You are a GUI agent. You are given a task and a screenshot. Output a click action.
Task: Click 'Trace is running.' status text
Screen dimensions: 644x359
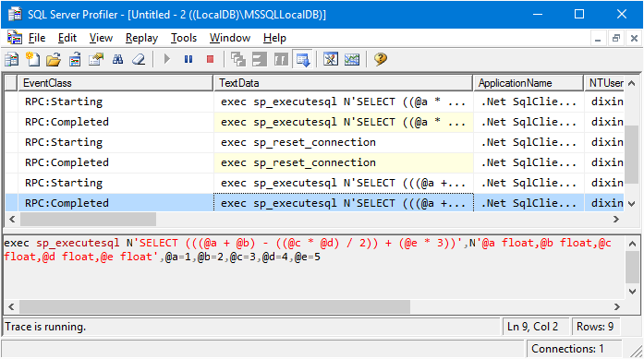click(45, 327)
